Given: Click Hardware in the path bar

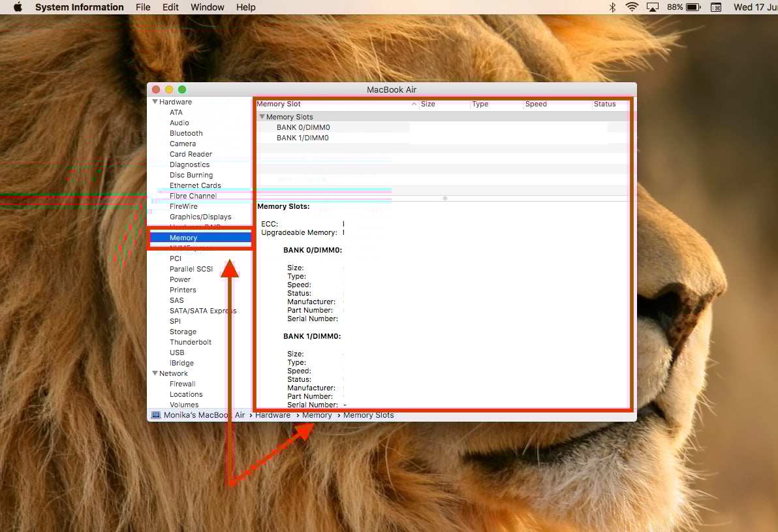Looking at the screenshot, I should pos(272,415).
